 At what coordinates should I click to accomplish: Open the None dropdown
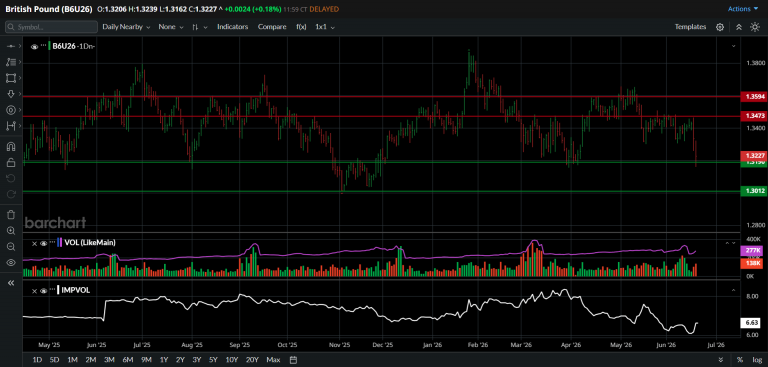point(171,27)
